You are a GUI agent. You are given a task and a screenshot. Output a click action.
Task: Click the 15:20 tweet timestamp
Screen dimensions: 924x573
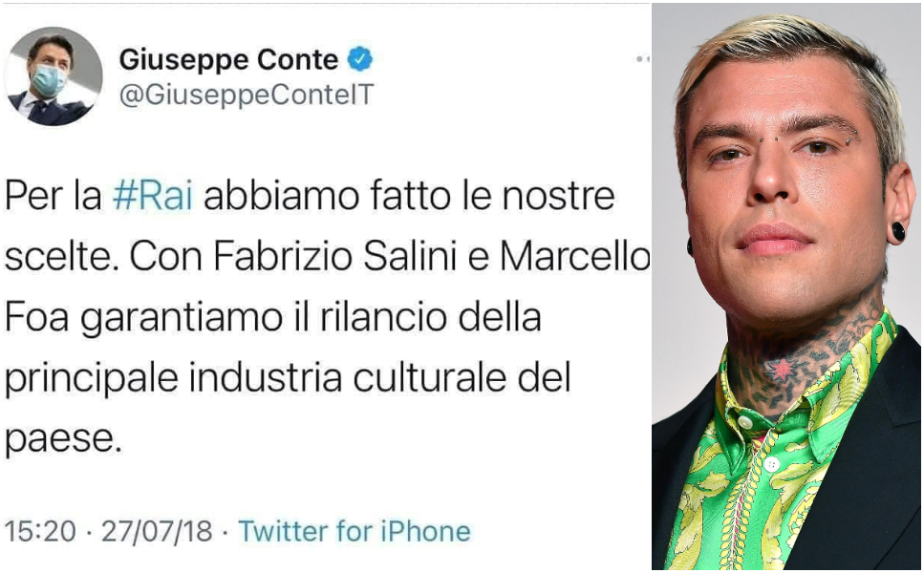(x=39, y=530)
